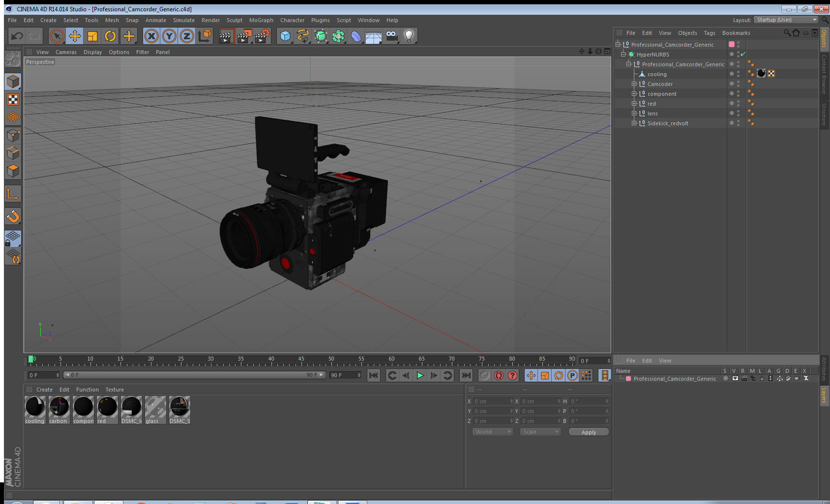
Task: Record active objects keyframe button
Action: [484, 375]
